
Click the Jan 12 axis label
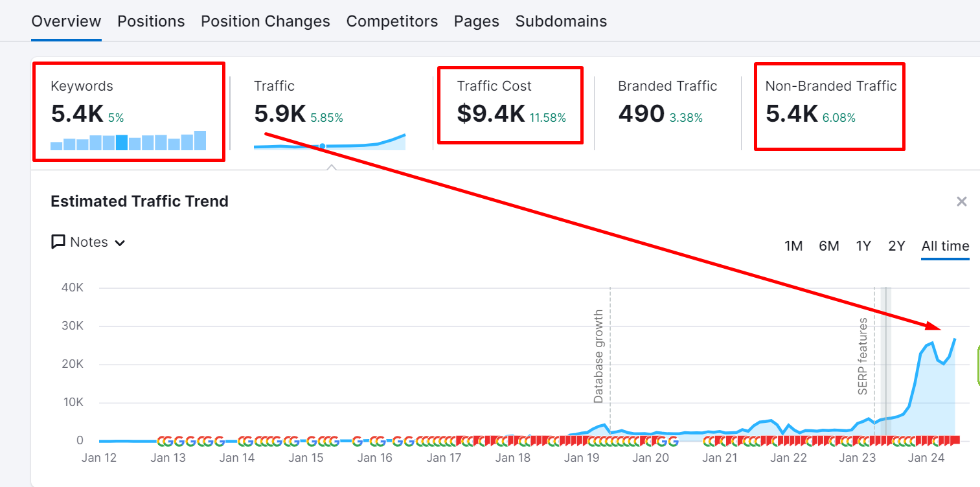tap(99, 458)
